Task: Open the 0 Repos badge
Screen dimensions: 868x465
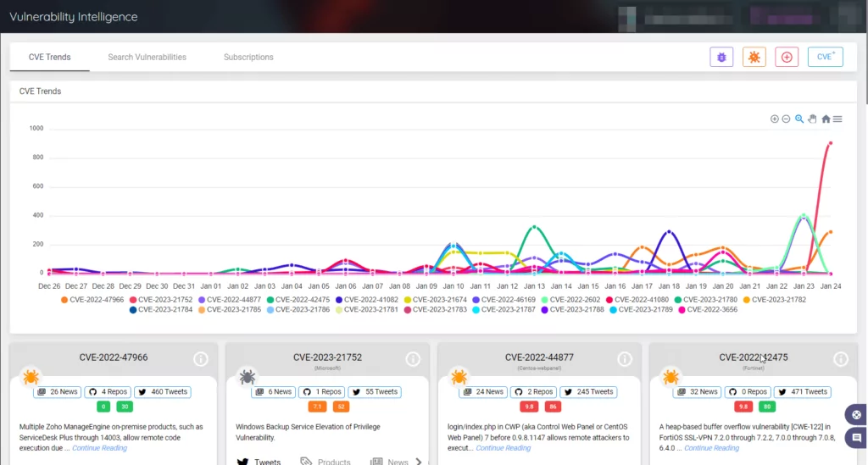Action: click(x=748, y=392)
